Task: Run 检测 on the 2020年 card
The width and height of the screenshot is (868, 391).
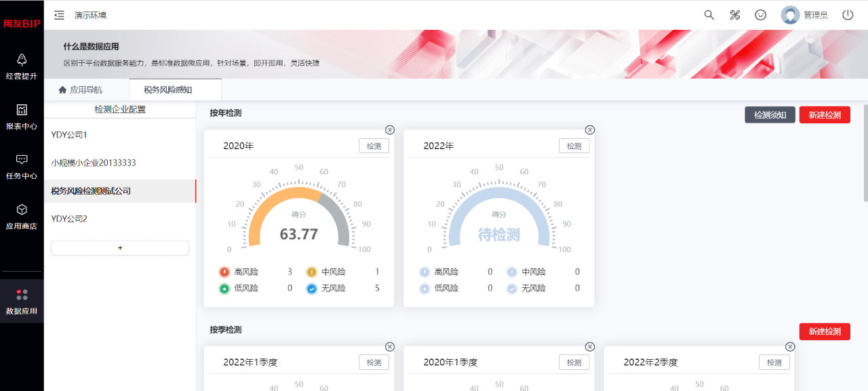Action: point(374,146)
